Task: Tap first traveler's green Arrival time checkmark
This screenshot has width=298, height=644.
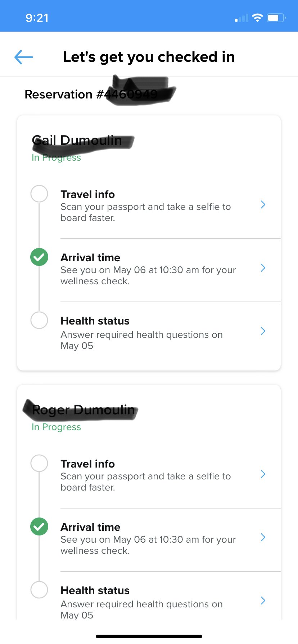Action: (x=39, y=257)
